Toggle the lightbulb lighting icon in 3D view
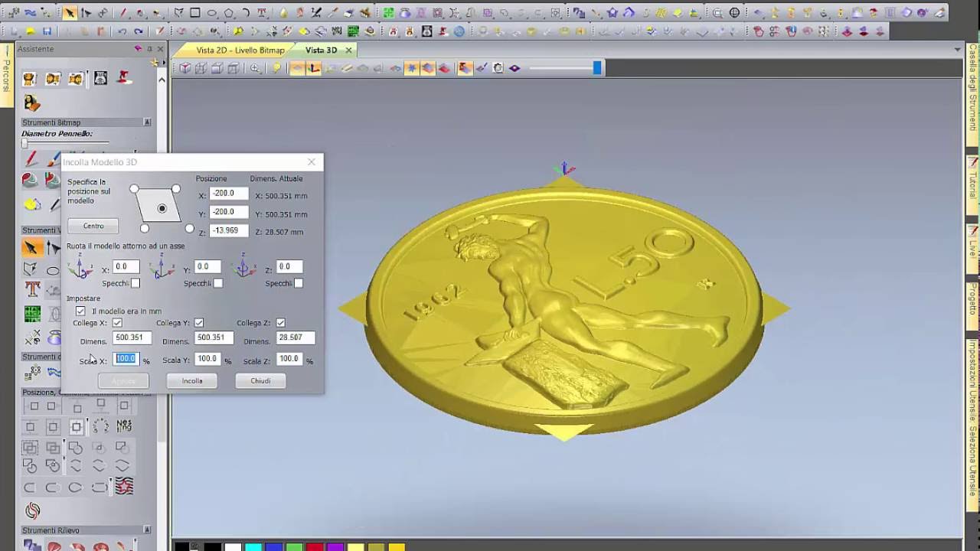Screen dimensions: 980x551 point(276,68)
